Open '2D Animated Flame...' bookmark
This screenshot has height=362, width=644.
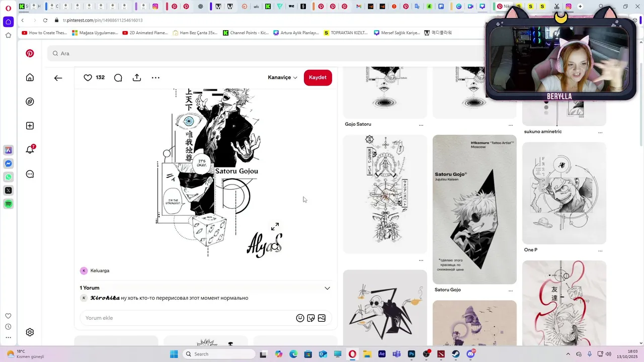(x=145, y=33)
